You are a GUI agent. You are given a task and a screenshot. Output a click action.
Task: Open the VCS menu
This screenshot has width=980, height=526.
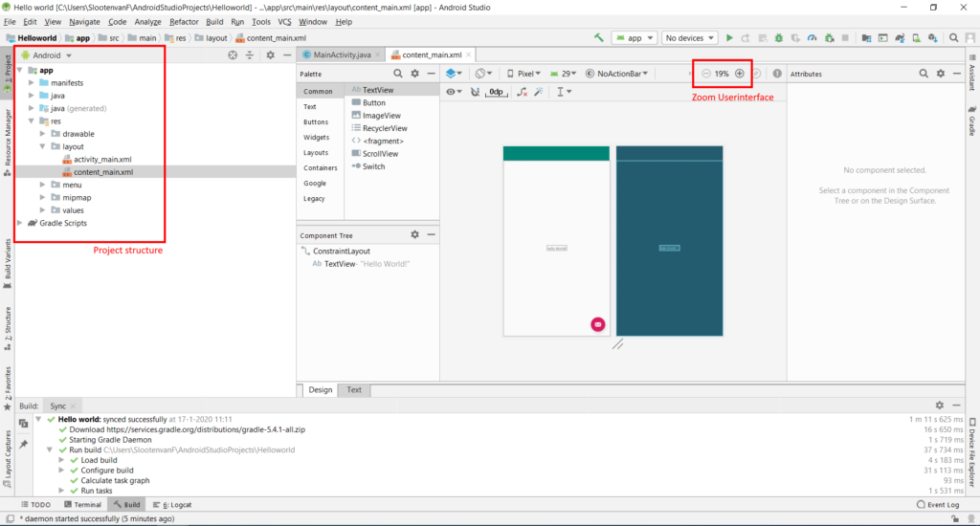pyautogui.click(x=284, y=22)
